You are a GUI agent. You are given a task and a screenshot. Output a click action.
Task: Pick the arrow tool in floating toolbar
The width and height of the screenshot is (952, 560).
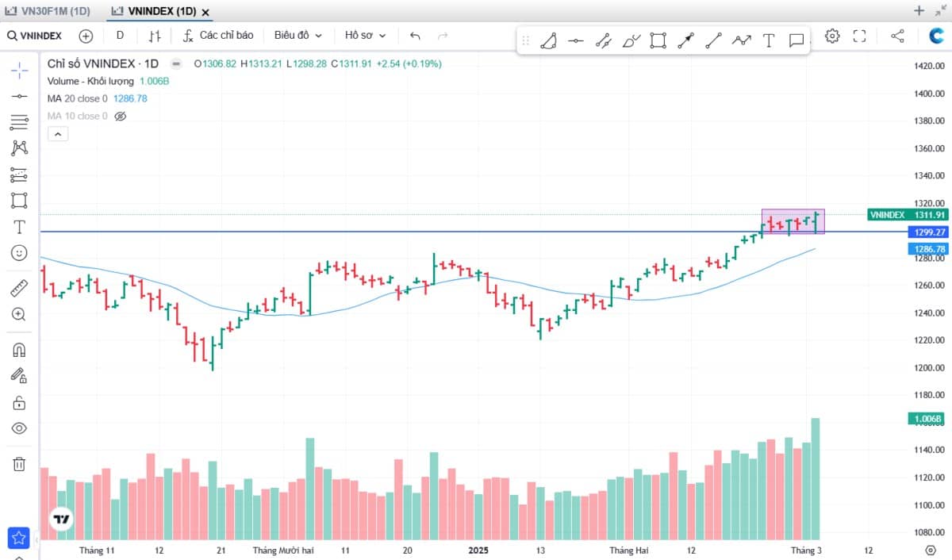point(686,40)
